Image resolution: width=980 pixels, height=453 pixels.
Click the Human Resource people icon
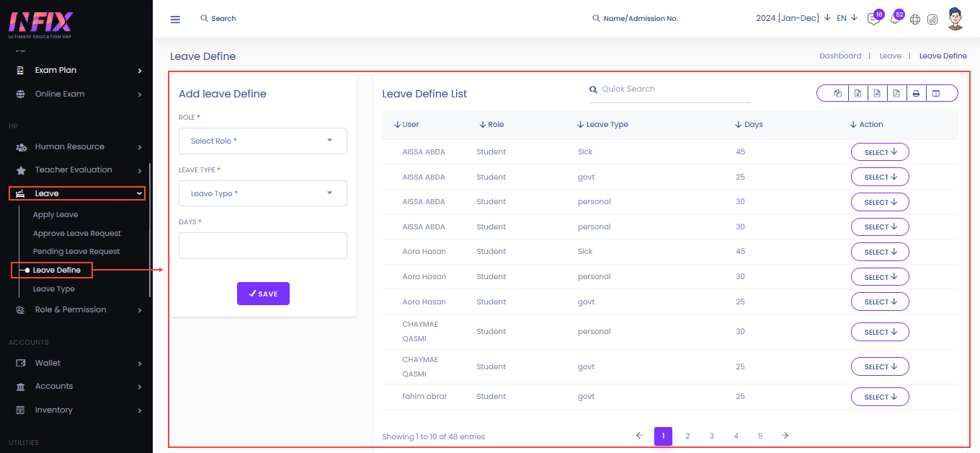pos(22,147)
